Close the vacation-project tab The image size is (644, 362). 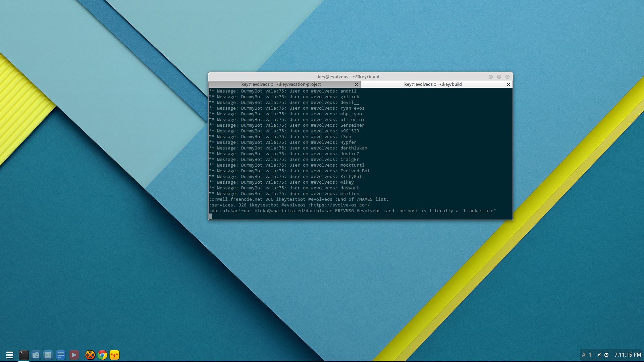[x=357, y=84]
